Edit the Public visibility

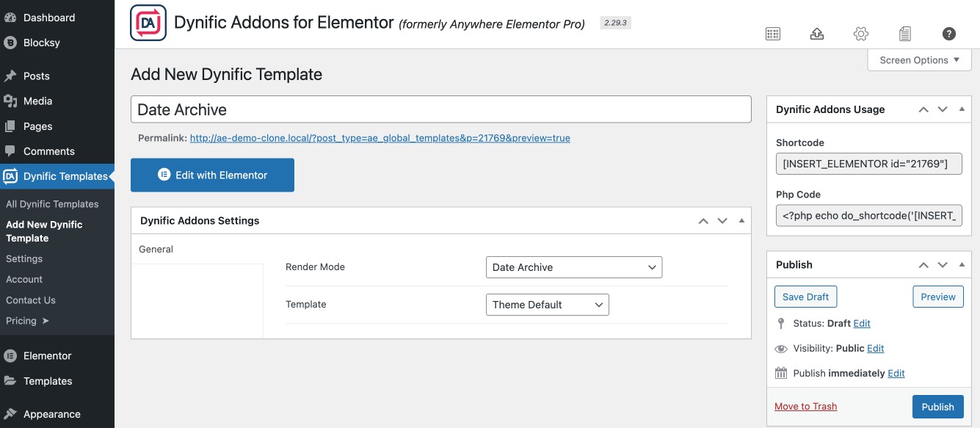click(x=876, y=349)
